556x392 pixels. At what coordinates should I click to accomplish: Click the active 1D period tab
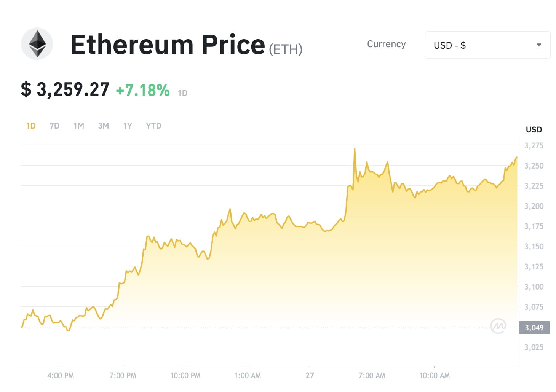click(30, 126)
